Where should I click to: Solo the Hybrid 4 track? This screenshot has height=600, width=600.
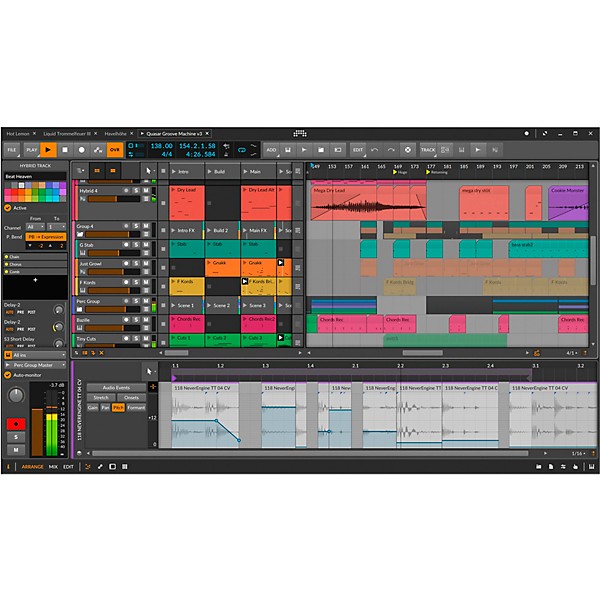(136, 190)
